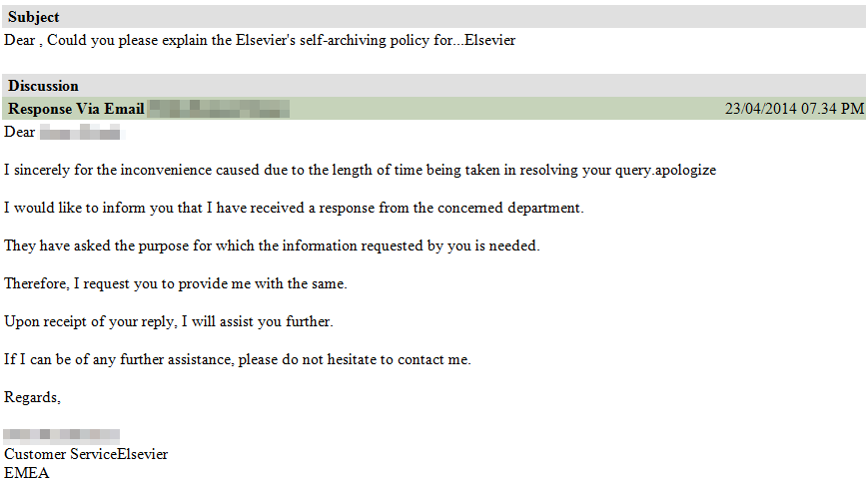Click the Subject header bar
The height and width of the screenshot is (484, 868).
434,17
